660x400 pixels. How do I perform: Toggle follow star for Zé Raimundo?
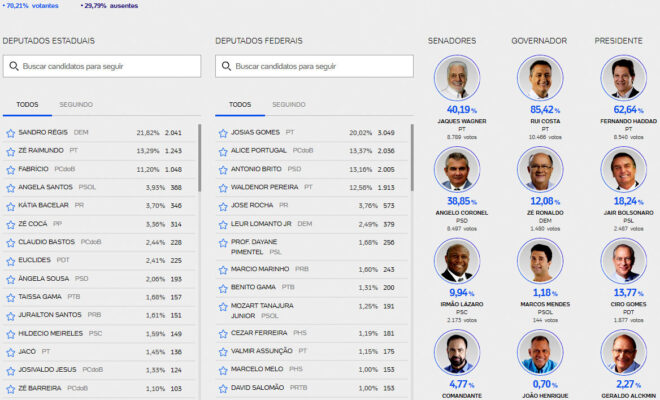click(x=10, y=151)
